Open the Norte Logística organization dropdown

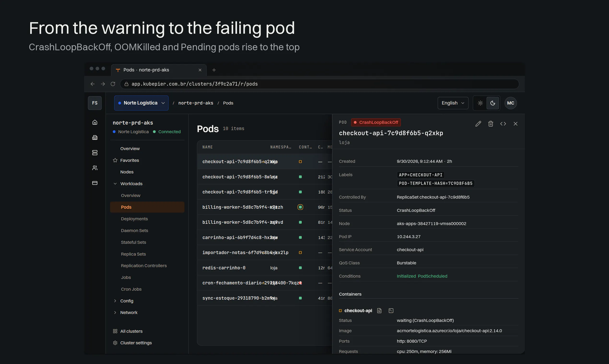pos(141,103)
